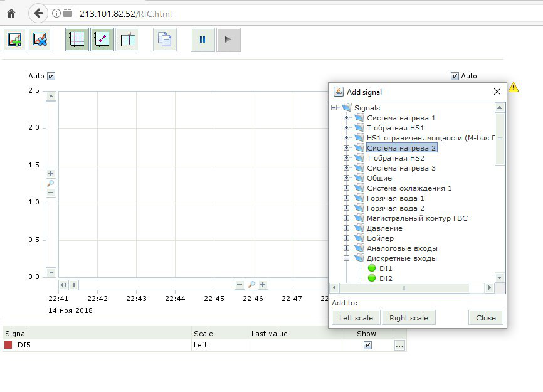Click tree scrollbar up arrow
Viewport: 543px width, 392px height.
(499, 107)
